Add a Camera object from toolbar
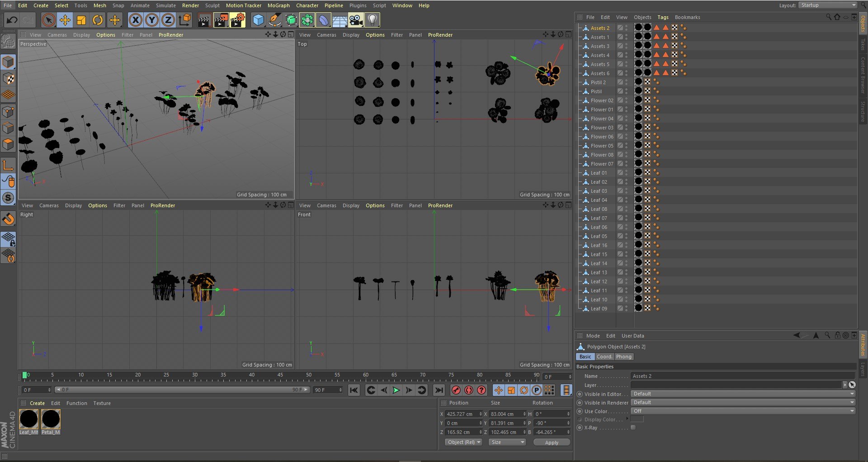The width and height of the screenshot is (868, 462). pyautogui.click(x=356, y=20)
